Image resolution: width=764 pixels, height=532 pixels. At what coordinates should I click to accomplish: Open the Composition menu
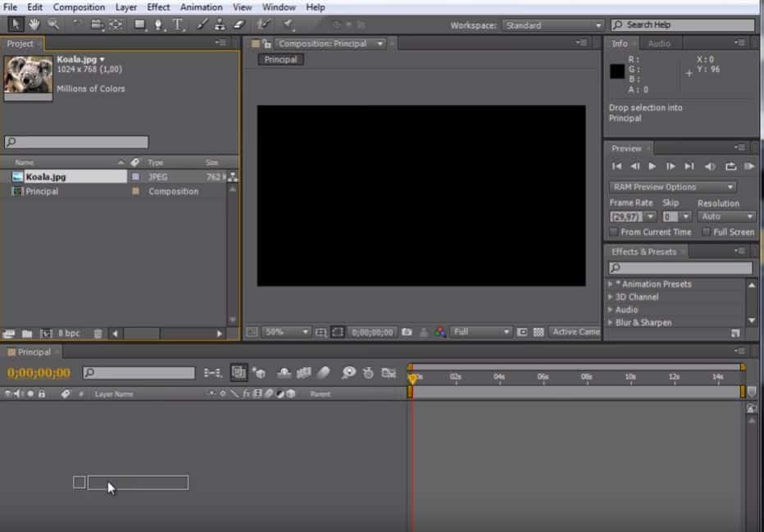tap(79, 7)
